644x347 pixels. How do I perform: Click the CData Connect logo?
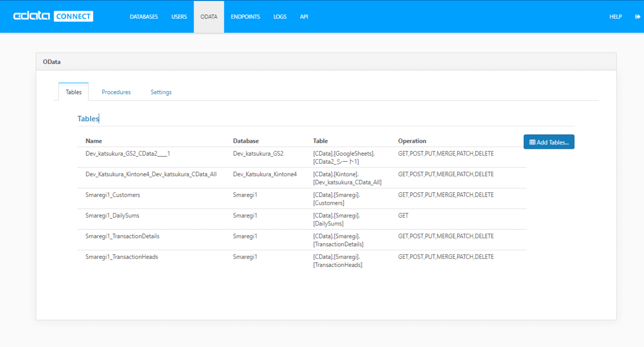tap(53, 16)
